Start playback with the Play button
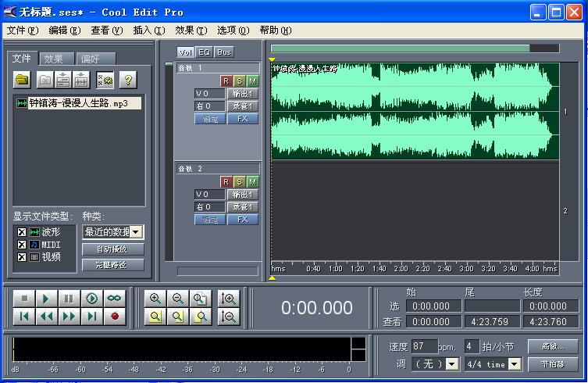 click(47, 299)
